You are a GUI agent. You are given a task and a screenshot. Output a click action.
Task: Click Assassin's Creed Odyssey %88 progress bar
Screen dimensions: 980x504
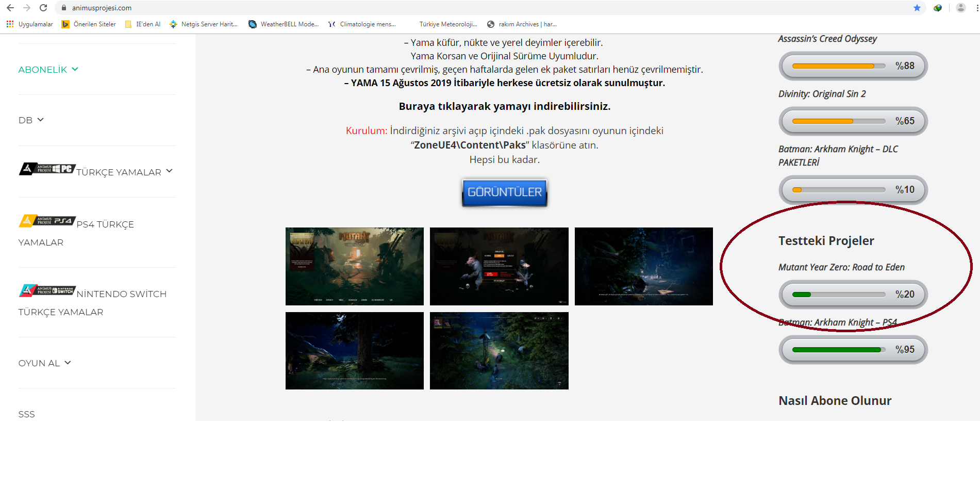(x=853, y=66)
